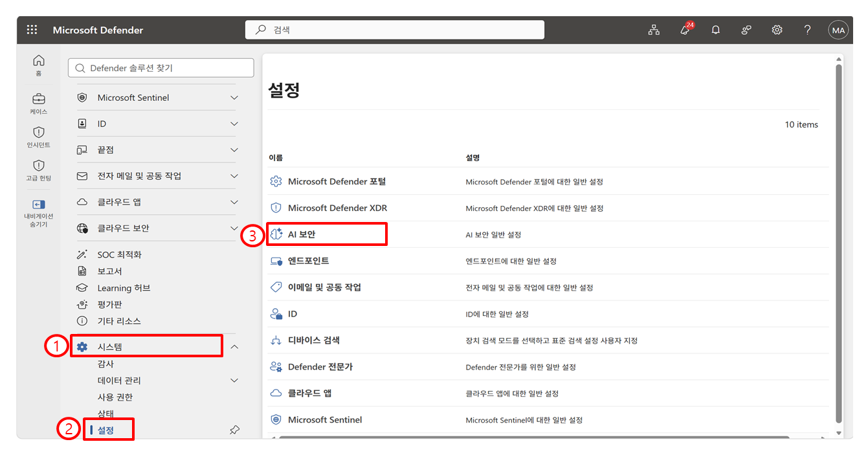Viewport: 868px width, 455px height.
Task: Open the community feedback people icon
Action: (746, 30)
